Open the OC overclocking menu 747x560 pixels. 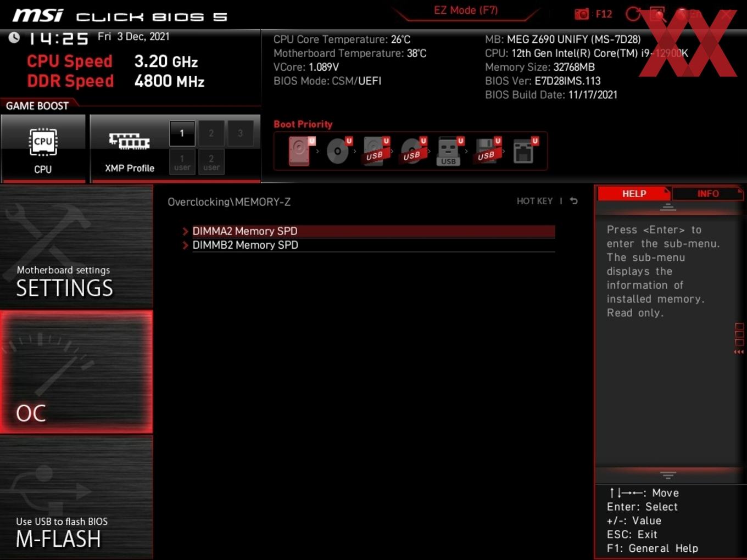click(76, 372)
